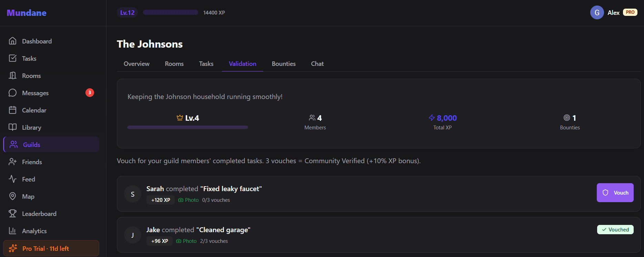The height and width of the screenshot is (257, 644).
Task: Click the Pro Trial 11d left banner
Action: click(51, 248)
